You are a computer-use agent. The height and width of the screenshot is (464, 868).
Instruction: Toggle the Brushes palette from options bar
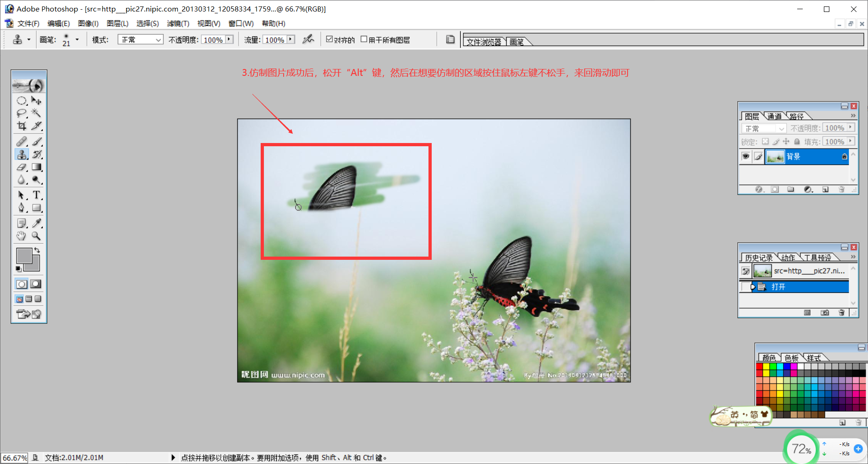pos(451,40)
